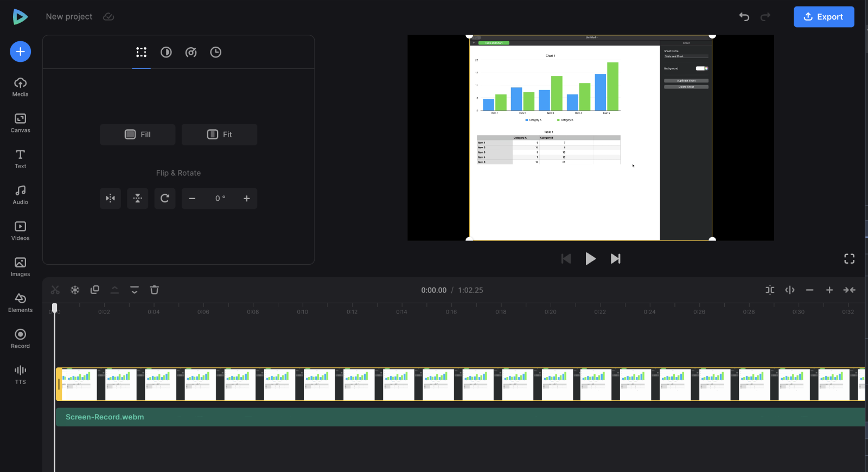Flip the clip vertically
The width and height of the screenshot is (868, 472).
138,199
